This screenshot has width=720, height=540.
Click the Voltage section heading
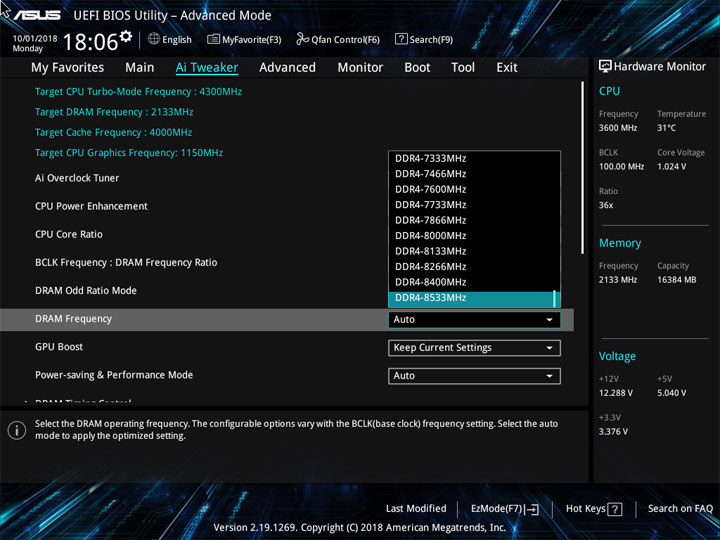pyautogui.click(x=617, y=356)
